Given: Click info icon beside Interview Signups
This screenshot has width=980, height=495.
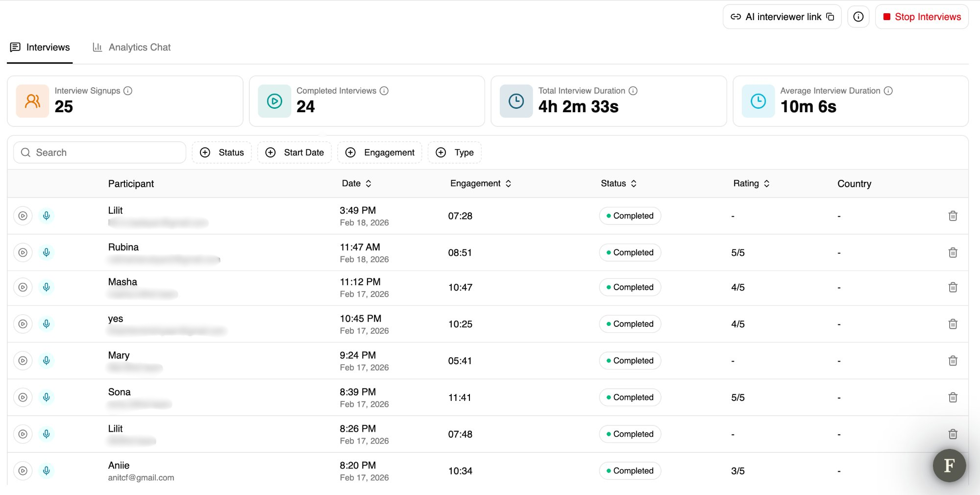Looking at the screenshot, I should (128, 91).
